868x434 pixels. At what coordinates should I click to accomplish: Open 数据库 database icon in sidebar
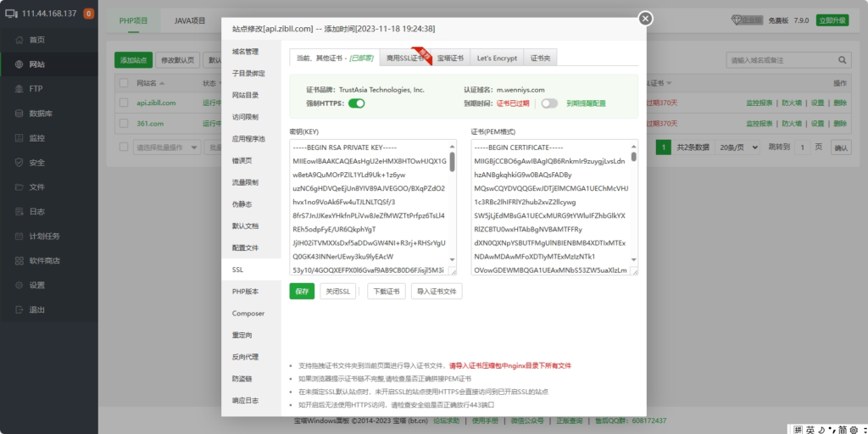pos(19,114)
